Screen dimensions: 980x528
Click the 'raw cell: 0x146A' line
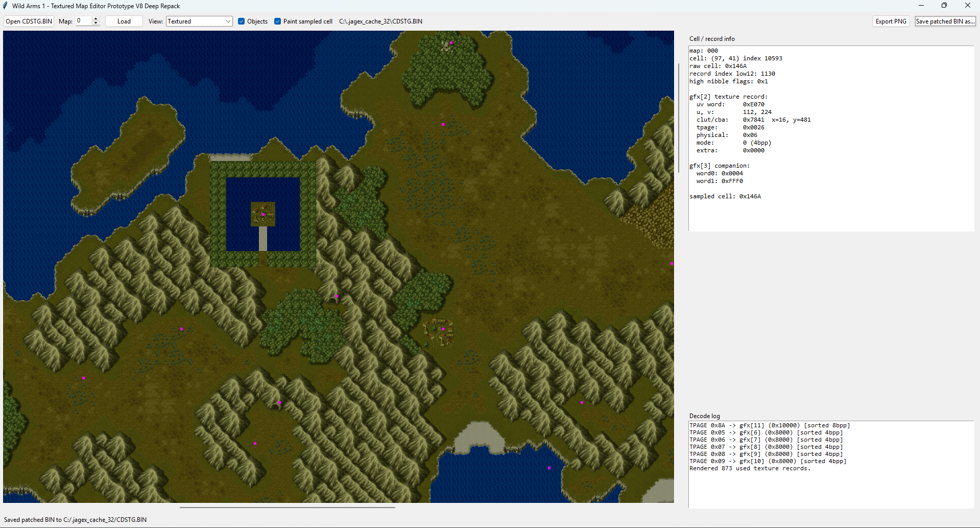pyautogui.click(x=718, y=66)
